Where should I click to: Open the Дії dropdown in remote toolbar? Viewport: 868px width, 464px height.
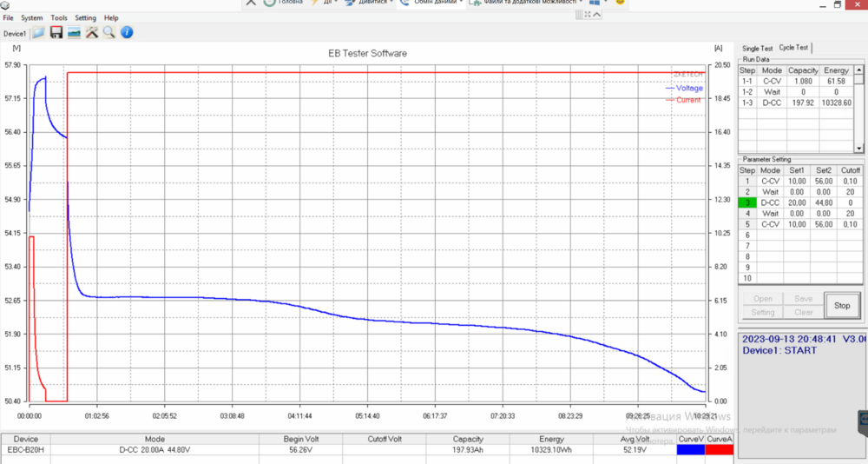click(x=325, y=3)
